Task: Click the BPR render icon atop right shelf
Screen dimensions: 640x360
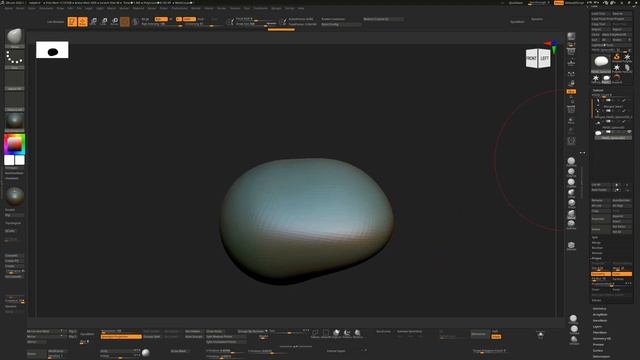Action: click(x=571, y=36)
